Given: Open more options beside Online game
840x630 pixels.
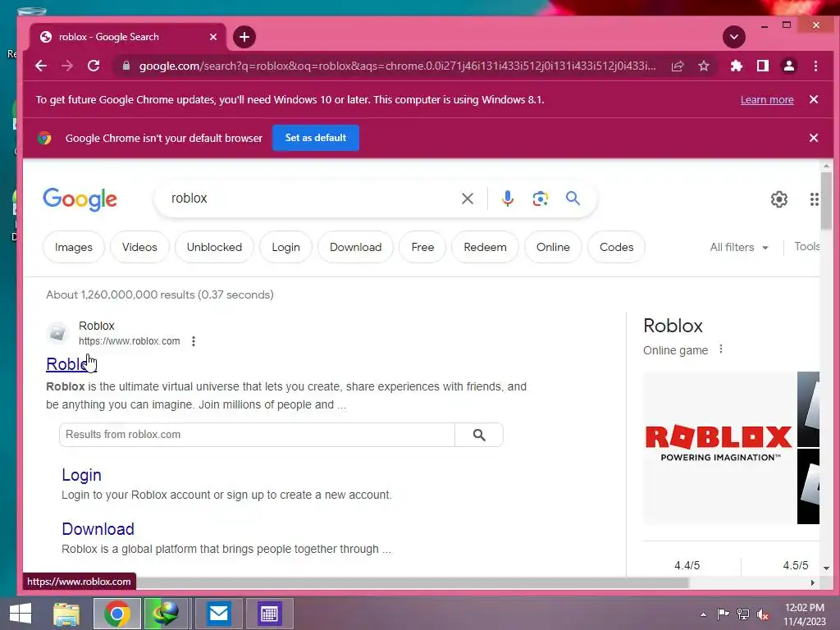Looking at the screenshot, I should point(721,349).
